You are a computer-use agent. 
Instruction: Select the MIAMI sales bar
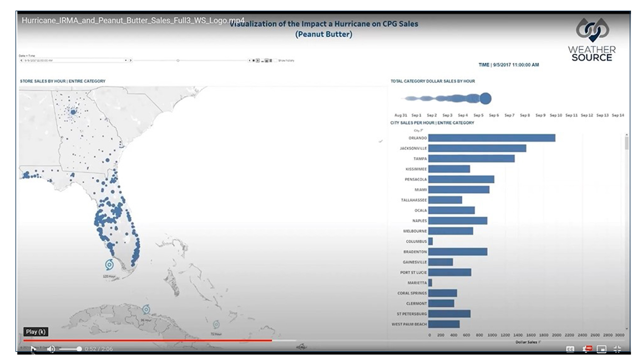[459, 189]
